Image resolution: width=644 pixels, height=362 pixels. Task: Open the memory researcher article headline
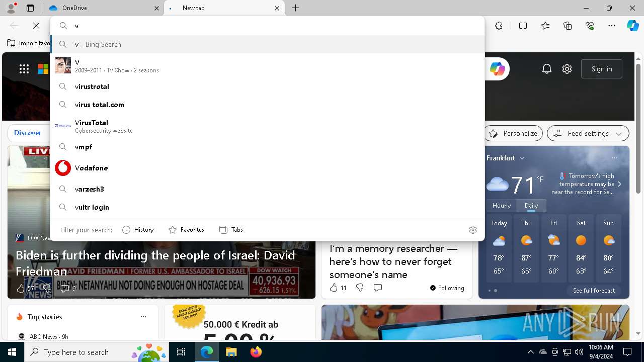(x=393, y=261)
